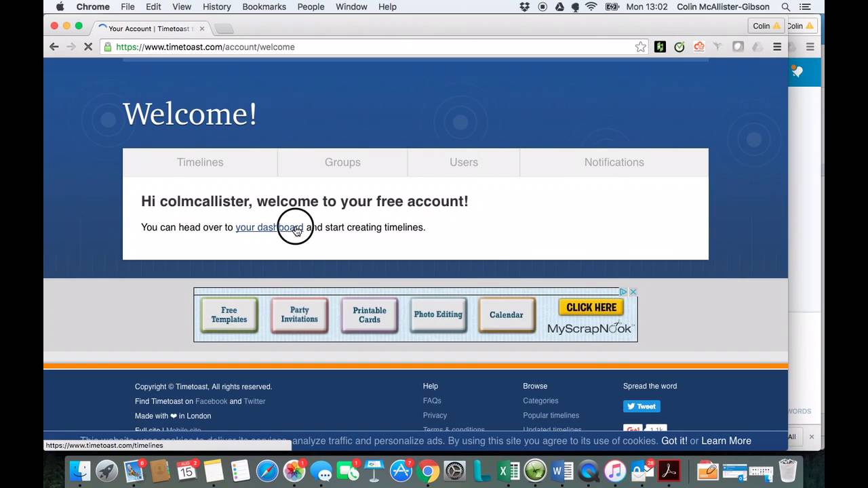Screen dimensions: 868x488
Task: Launch Finder from the Dock
Action: pyautogui.click(x=80, y=470)
